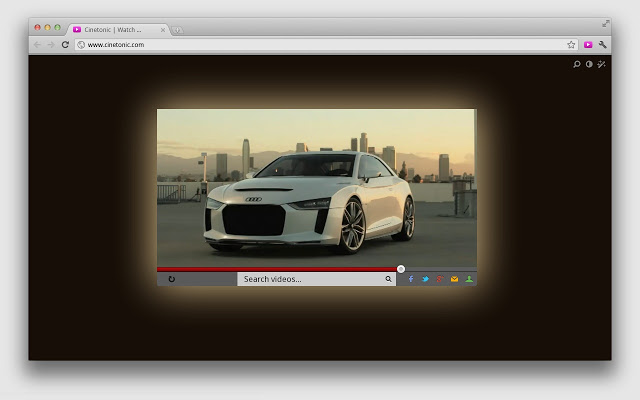
Task: Seek within the red progress bar
Action: click(277, 269)
